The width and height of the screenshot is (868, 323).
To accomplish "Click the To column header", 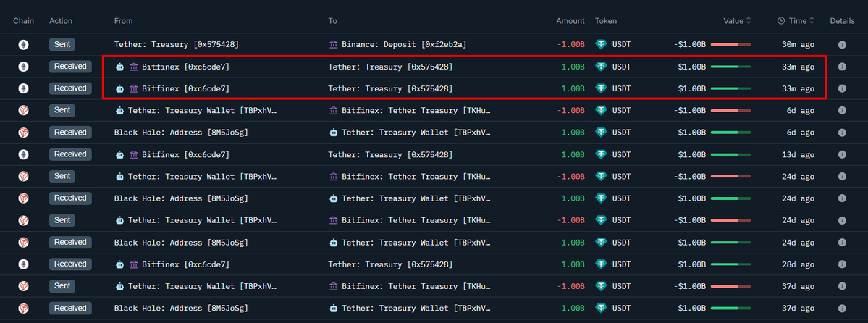I will (333, 20).
